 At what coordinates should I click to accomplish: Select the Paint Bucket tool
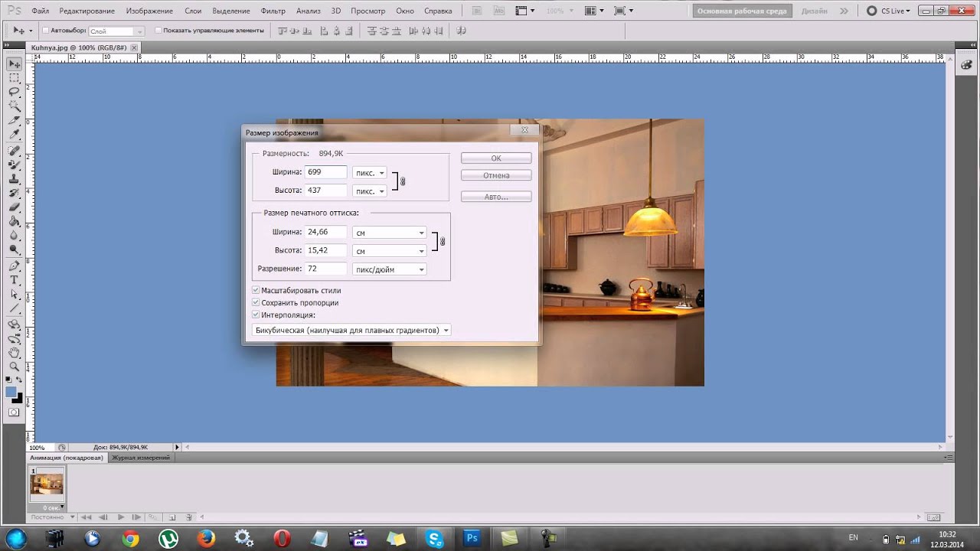(x=14, y=221)
